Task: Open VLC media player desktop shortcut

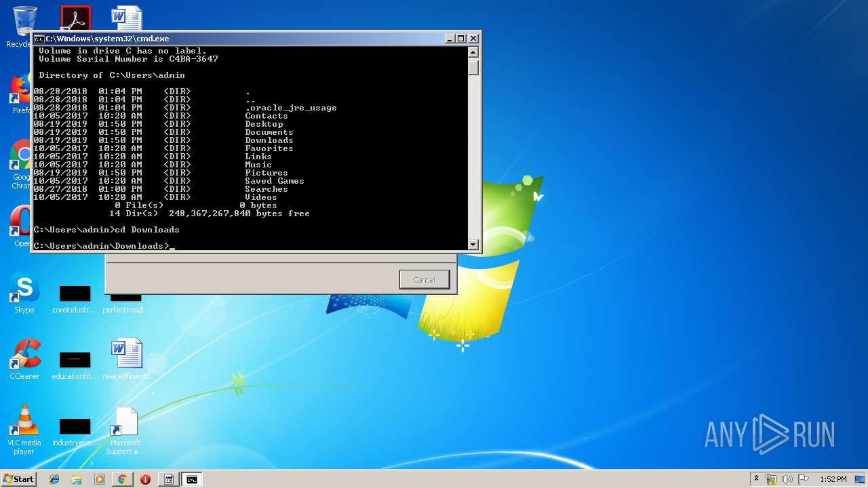Action: (24, 430)
